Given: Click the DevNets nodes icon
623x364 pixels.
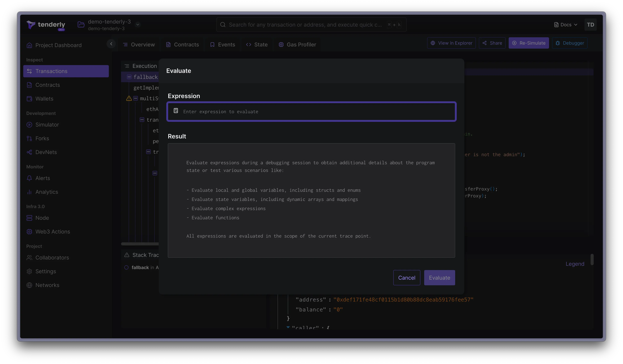Looking at the screenshot, I should 29,152.
